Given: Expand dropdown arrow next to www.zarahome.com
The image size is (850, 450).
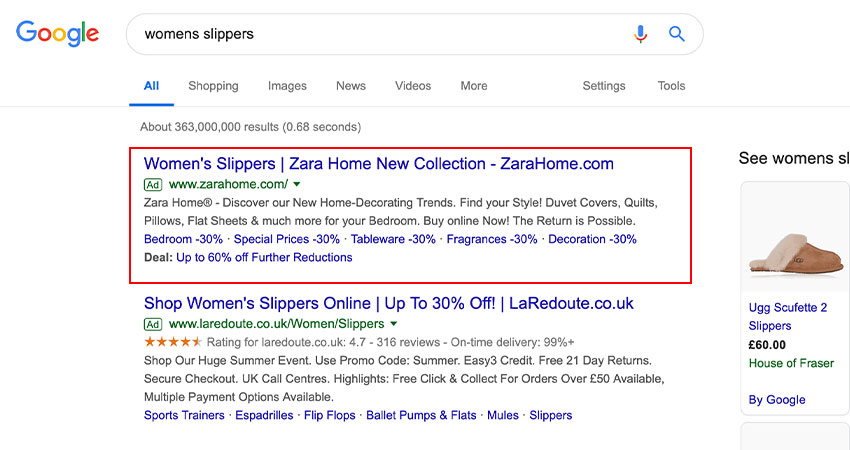Looking at the screenshot, I should (x=297, y=184).
